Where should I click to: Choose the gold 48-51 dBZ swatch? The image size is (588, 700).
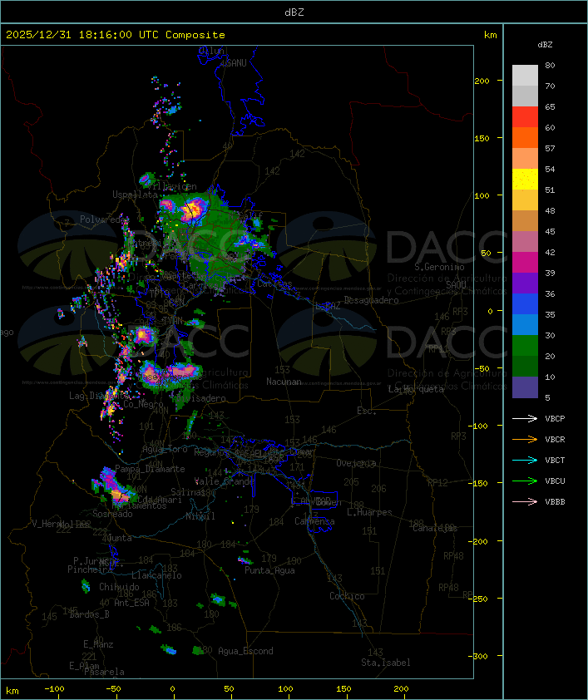coord(525,200)
